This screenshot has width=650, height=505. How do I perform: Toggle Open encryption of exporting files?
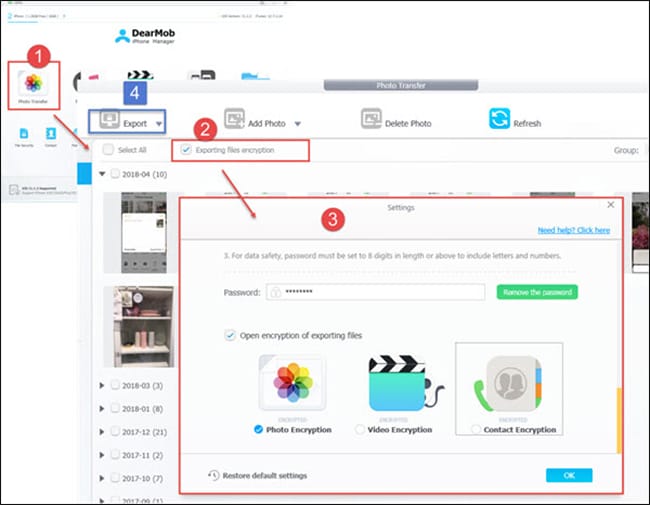[x=230, y=335]
